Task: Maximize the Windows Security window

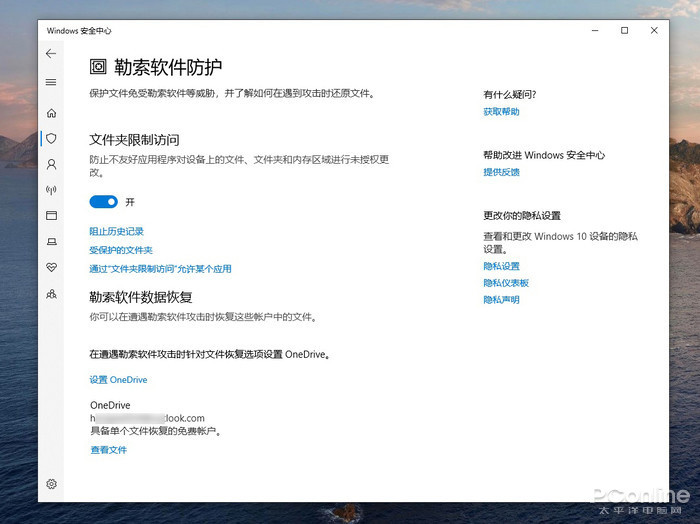Action: (625, 30)
